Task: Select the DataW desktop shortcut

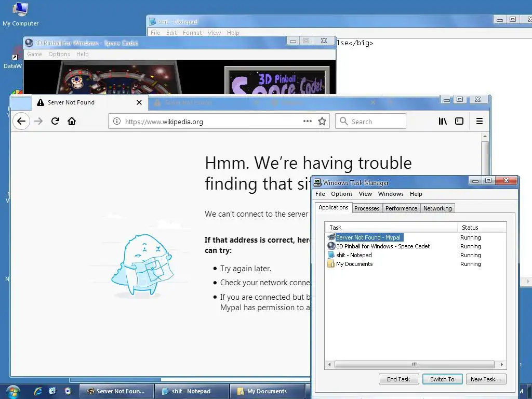Action: tap(13, 58)
